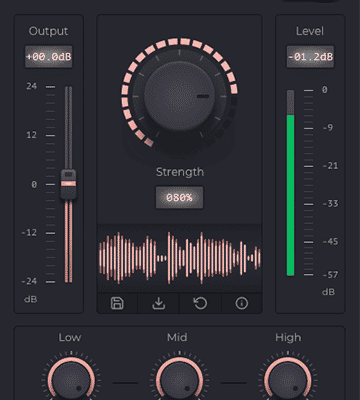Open the info icon

[x=242, y=303]
